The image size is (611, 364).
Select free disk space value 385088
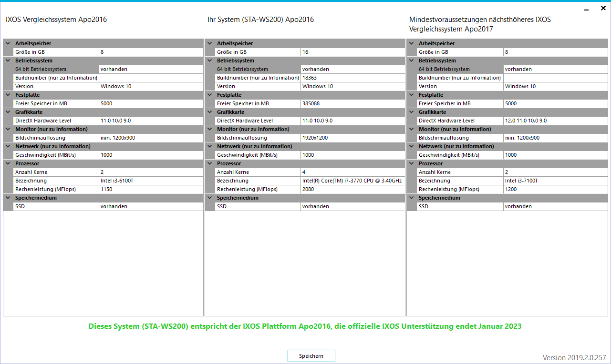(353, 103)
